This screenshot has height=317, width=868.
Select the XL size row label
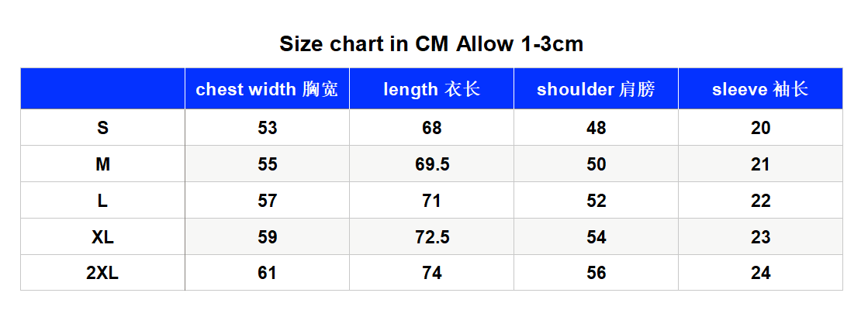pyautogui.click(x=102, y=237)
